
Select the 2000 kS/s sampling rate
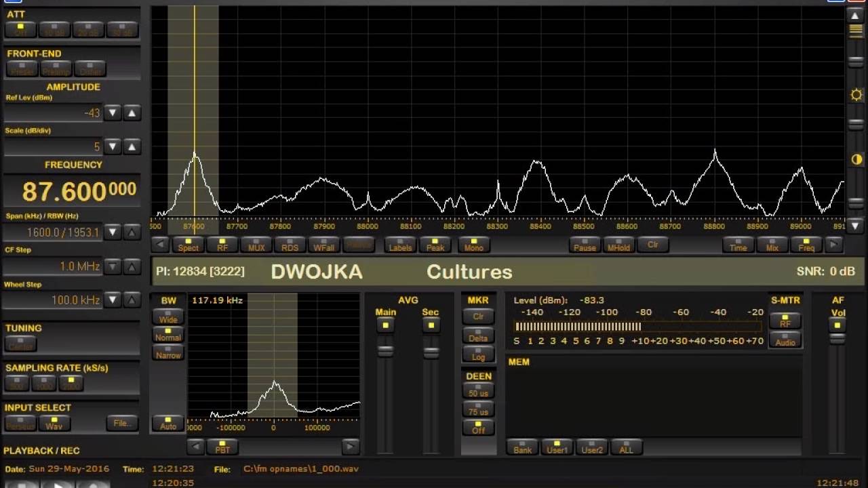pyautogui.click(x=71, y=383)
